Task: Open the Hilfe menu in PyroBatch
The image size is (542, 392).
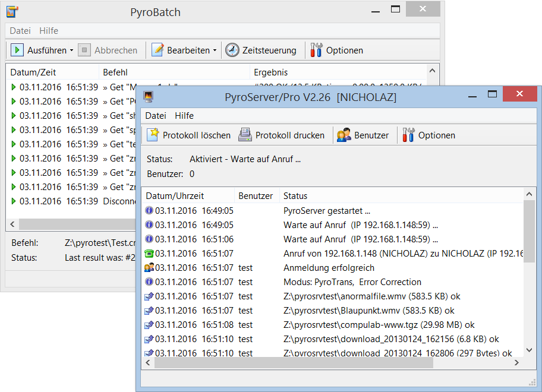Action: [x=49, y=31]
